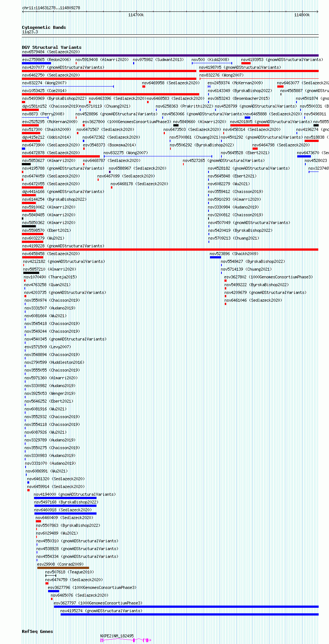The image size is (329, 644).
Task: Open variant nsv6588967 (Sedlazeck2020)
Action: pos(138,168)
